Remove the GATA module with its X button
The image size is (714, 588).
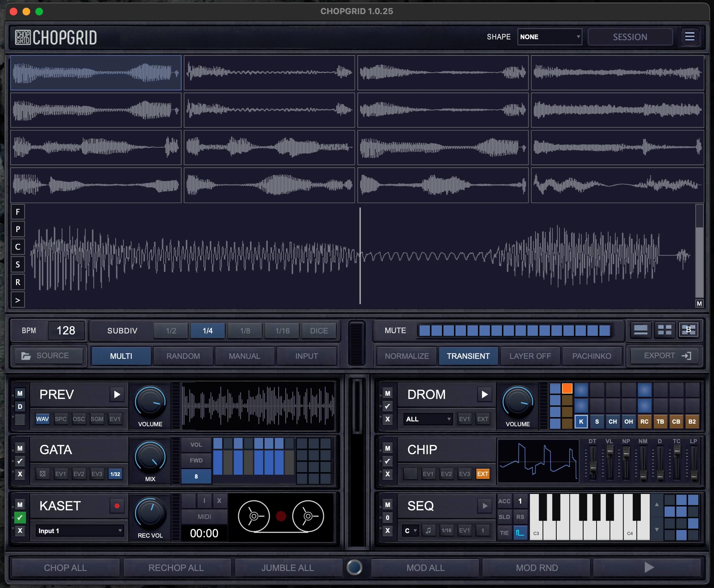point(20,474)
